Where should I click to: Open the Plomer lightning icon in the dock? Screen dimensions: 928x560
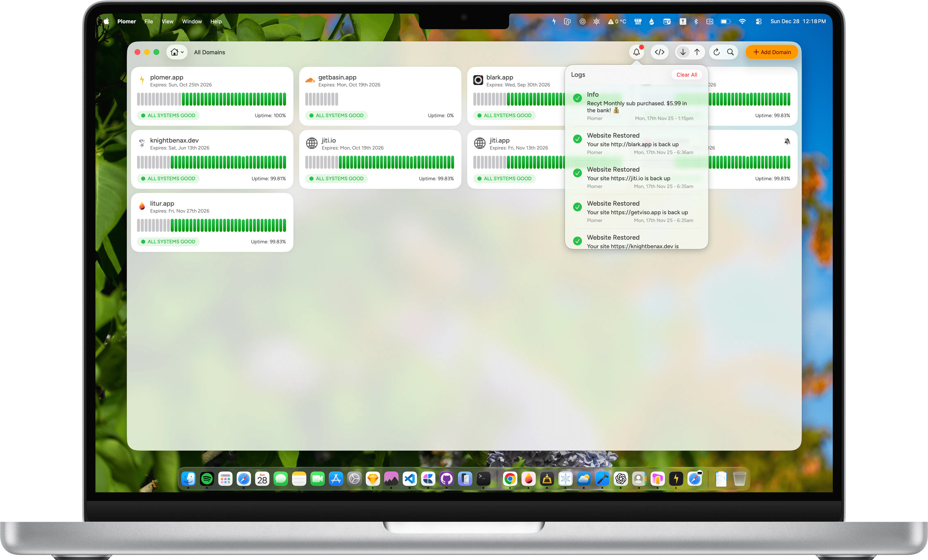click(x=676, y=479)
